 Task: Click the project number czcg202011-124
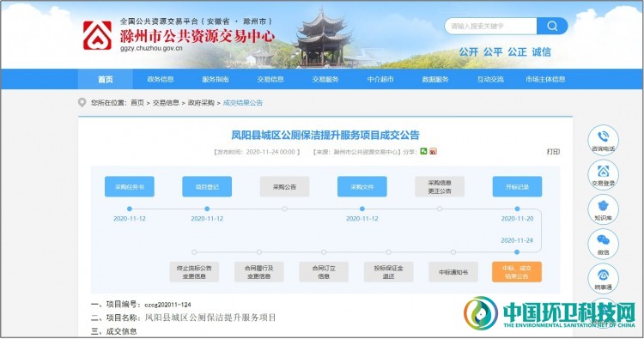(167, 305)
